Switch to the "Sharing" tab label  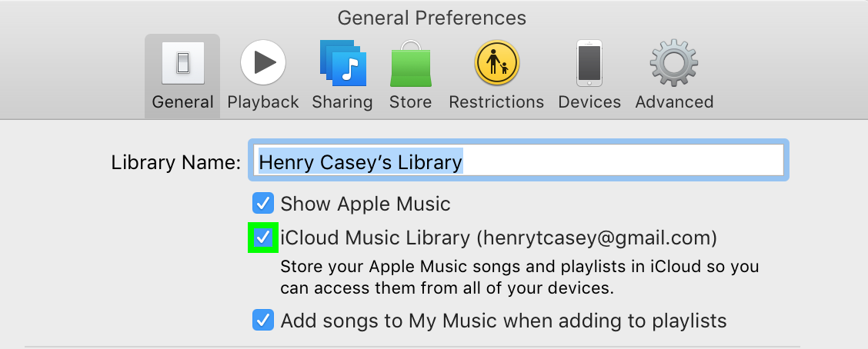click(x=342, y=102)
